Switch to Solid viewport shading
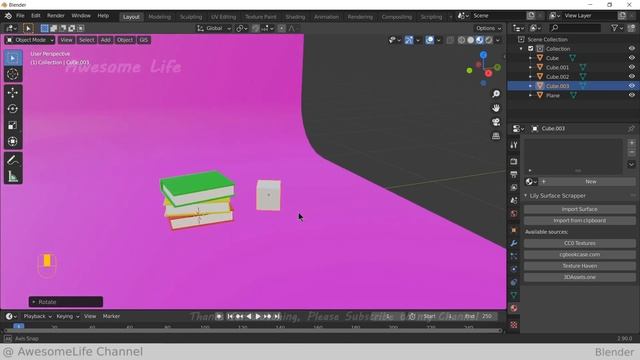This screenshot has height=360, width=640. 471,40
